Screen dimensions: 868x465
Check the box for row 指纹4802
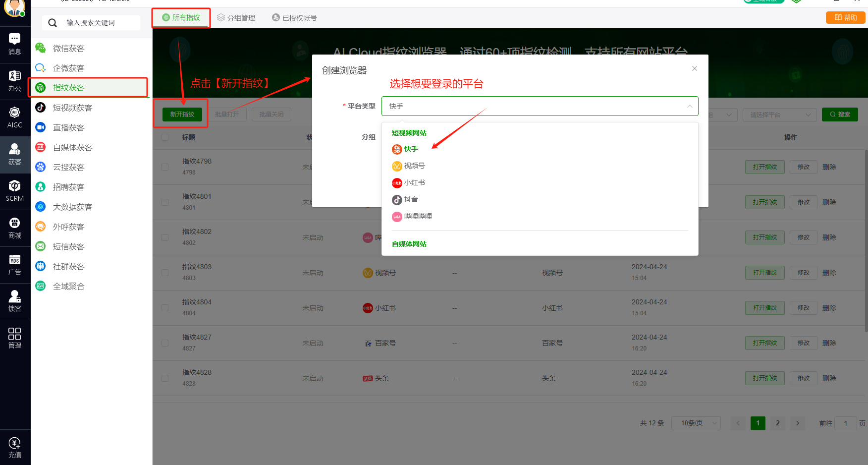coord(165,237)
